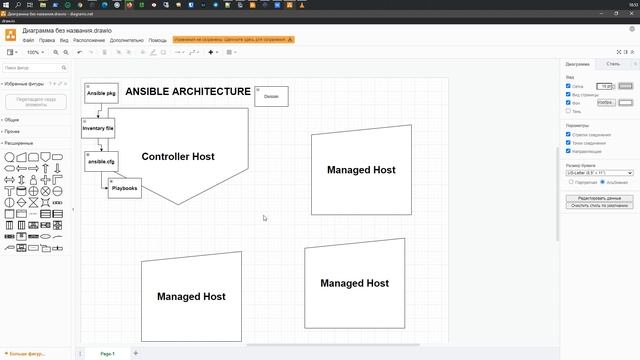Click the unsaved changes orange banner
The width and height of the screenshot is (640, 360).
pyautogui.click(x=233, y=40)
